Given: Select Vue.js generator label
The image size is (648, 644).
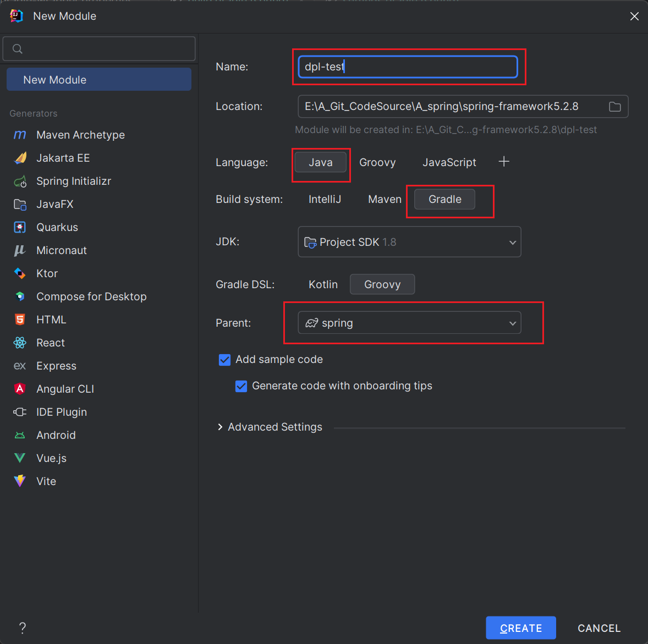Looking at the screenshot, I should tap(51, 459).
